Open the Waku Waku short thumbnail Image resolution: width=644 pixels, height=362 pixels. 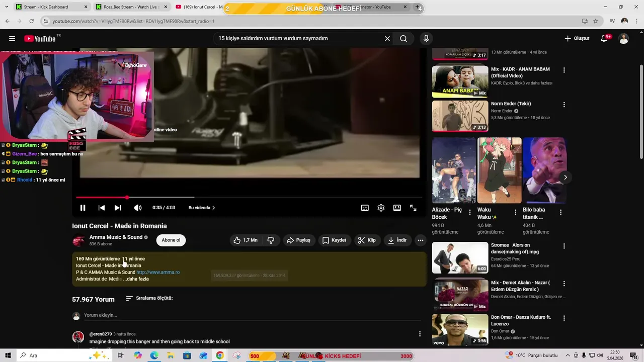click(499, 170)
